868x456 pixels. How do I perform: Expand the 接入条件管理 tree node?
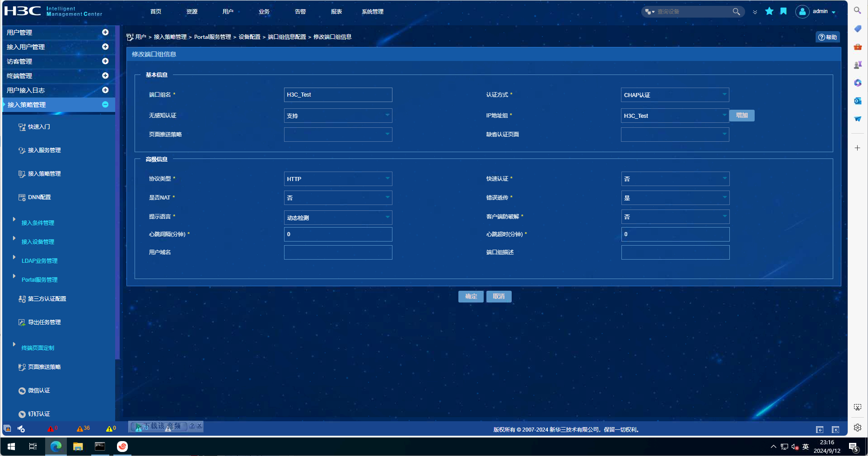pyautogui.click(x=14, y=219)
